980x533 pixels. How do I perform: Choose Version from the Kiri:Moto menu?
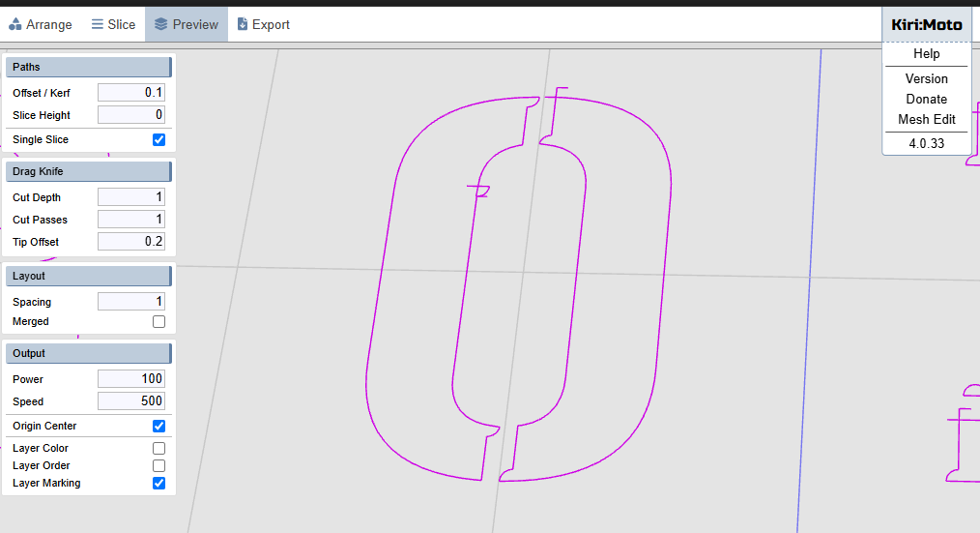[926, 78]
